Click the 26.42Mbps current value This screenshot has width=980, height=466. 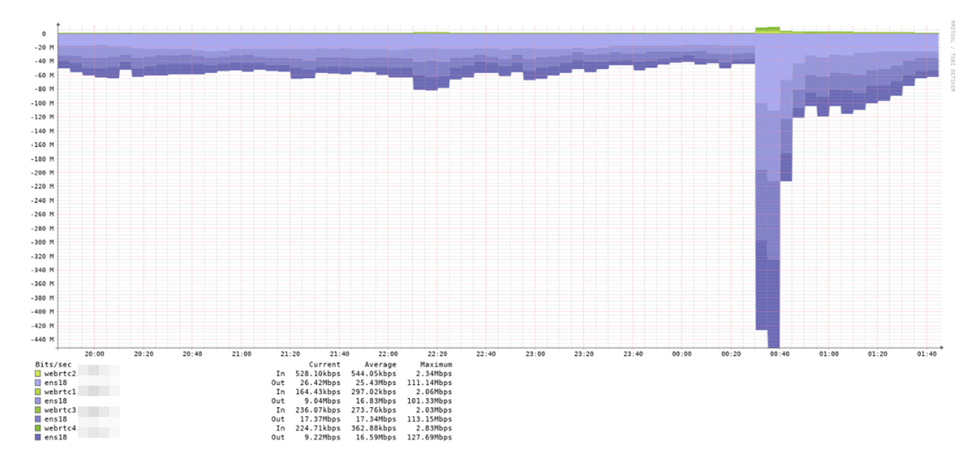pyautogui.click(x=320, y=383)
